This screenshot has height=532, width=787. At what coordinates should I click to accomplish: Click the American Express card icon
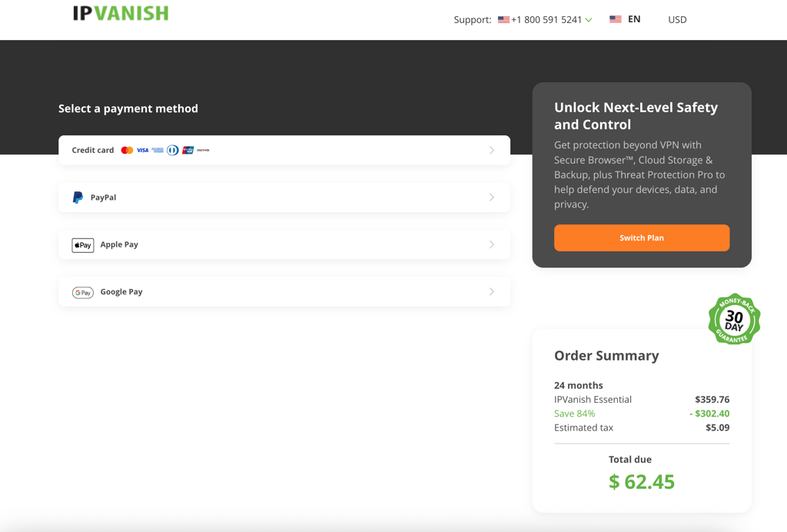point(158,150)
